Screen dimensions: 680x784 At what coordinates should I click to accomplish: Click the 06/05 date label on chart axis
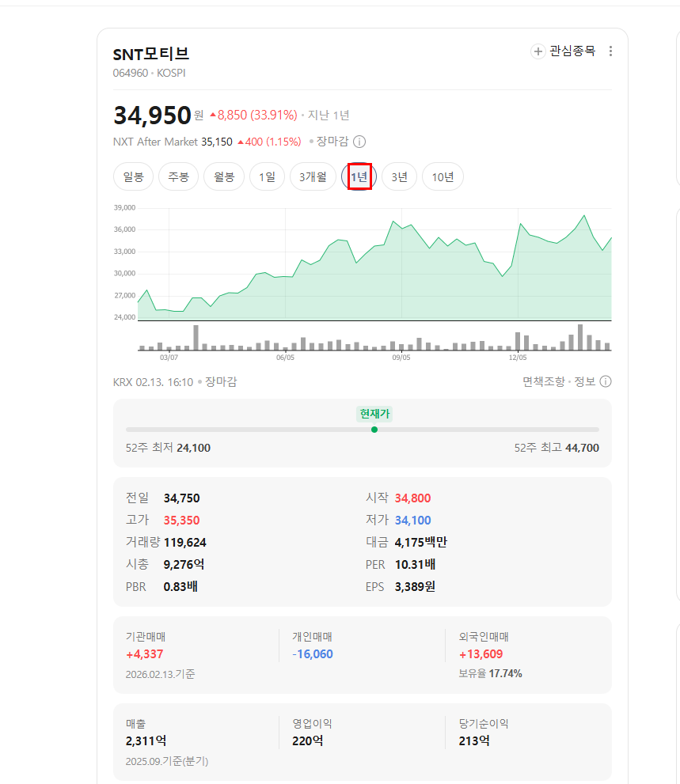click(x=285, y=358)
